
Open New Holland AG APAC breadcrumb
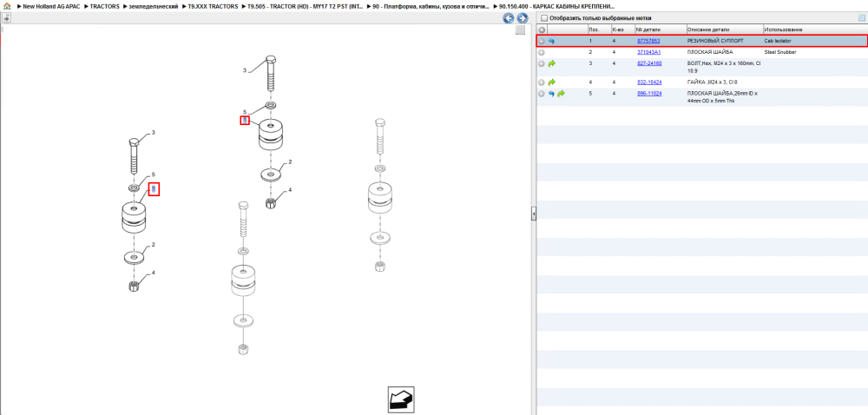coord(51,6)
